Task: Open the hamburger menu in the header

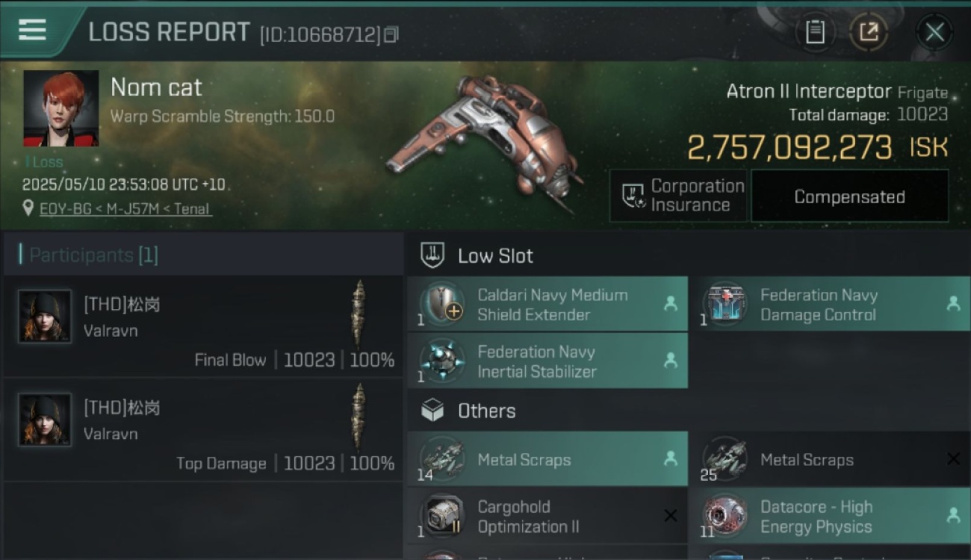Action: tap(32, 30)
